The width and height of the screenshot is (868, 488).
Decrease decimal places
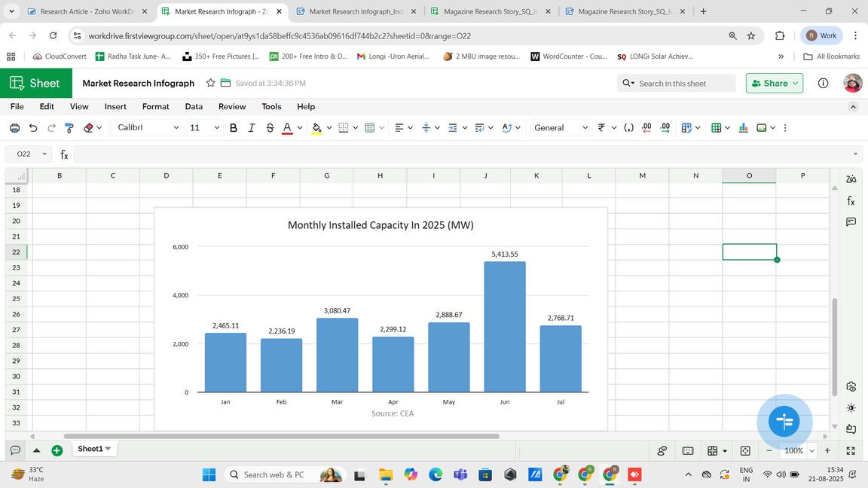(x=646, y=128)
